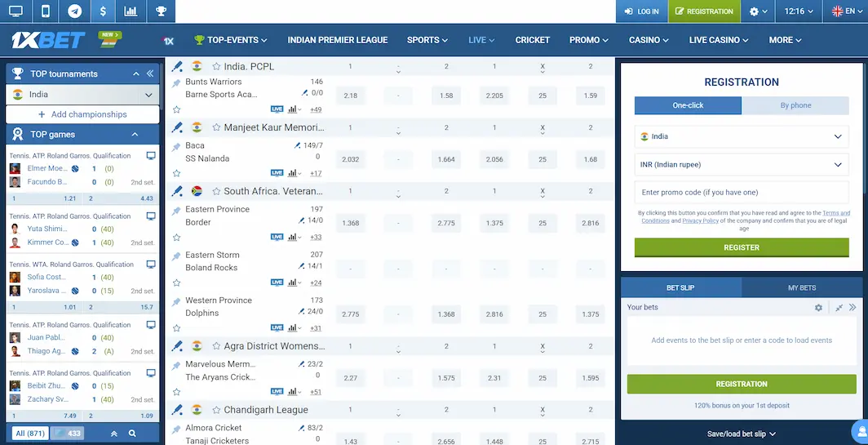Favorite the Manjeet Kaur Memorial league star
The height and width of the screenshot is (445, 868).
tap(216, 127)
